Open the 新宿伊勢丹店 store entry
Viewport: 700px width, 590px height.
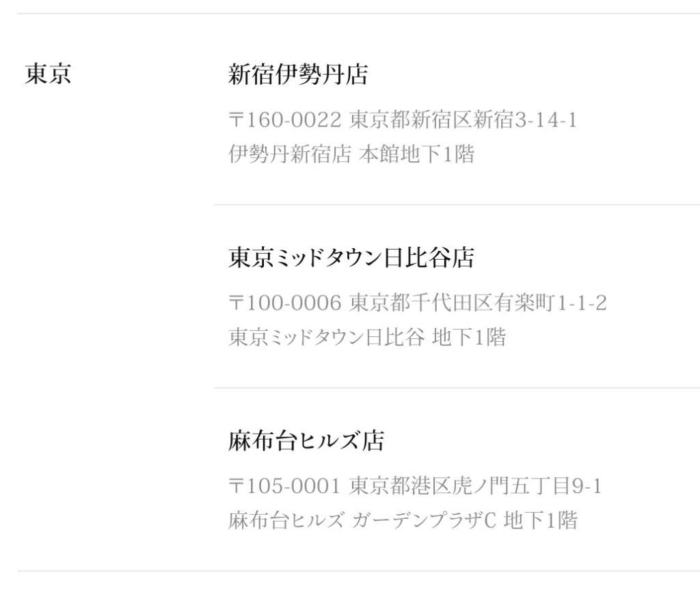tap(297, 75)
